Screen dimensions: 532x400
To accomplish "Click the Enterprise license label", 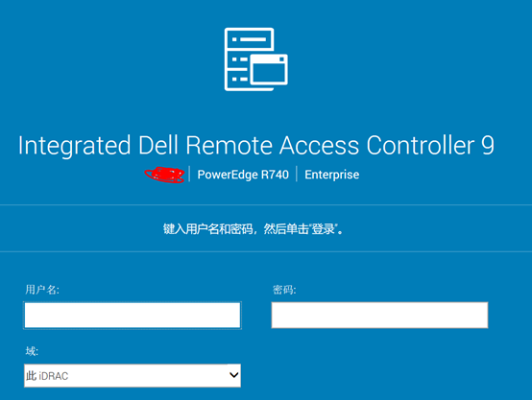I will tap(332, 175).
